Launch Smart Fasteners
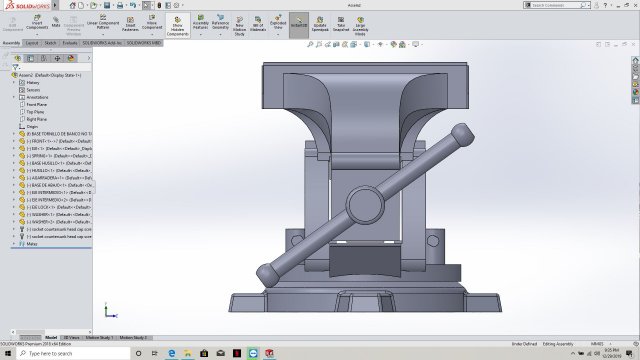Viewport: 640px width, 360px height. click(130, 24)
